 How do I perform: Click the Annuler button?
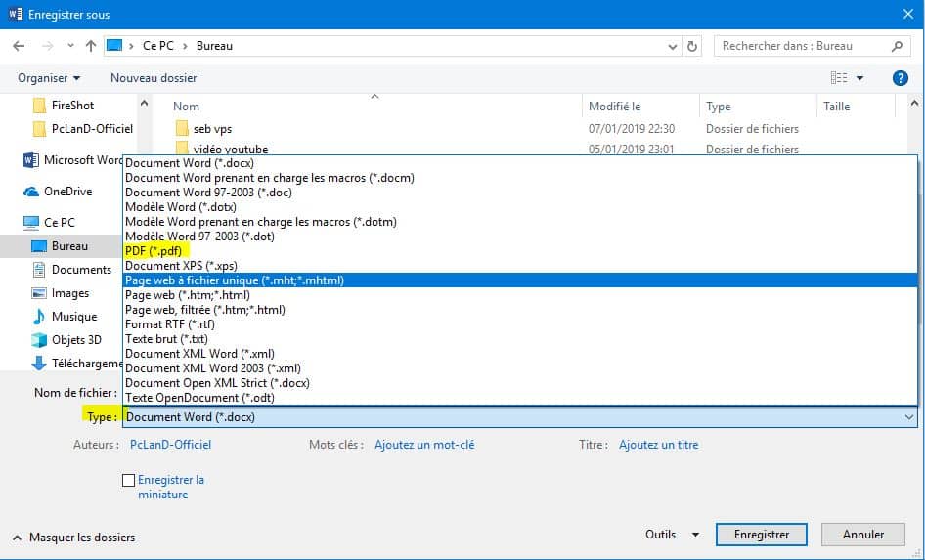[x=863, y=535]
